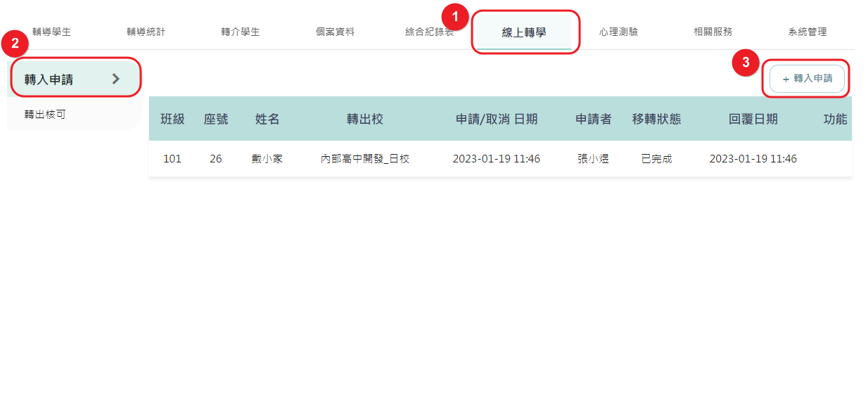This screenshot has width=868, height=410.
Task: Open the 輔導學生 tab
Action: pos(51,32)
